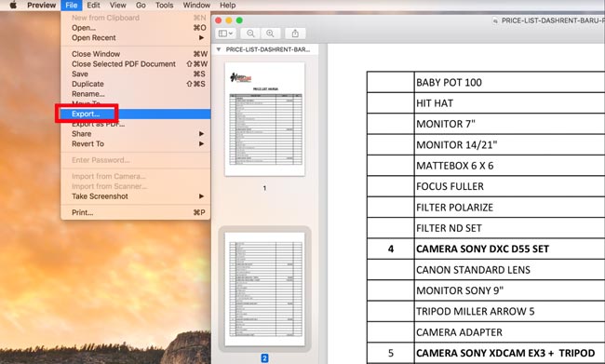Collapse PRICE-LIST-DASHRENT sidebar disclosure triangle
Screen dimensions: 605x364
[x=219, y=49]
